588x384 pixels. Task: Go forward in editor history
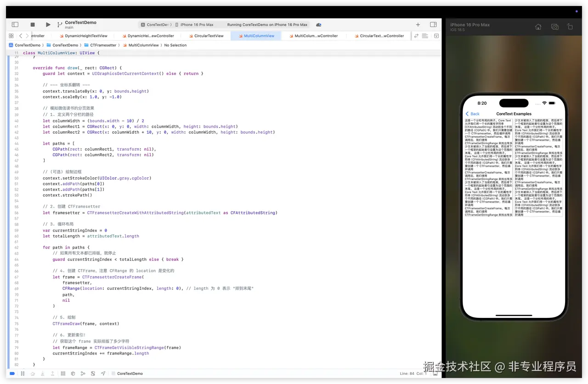click(27, 36)
